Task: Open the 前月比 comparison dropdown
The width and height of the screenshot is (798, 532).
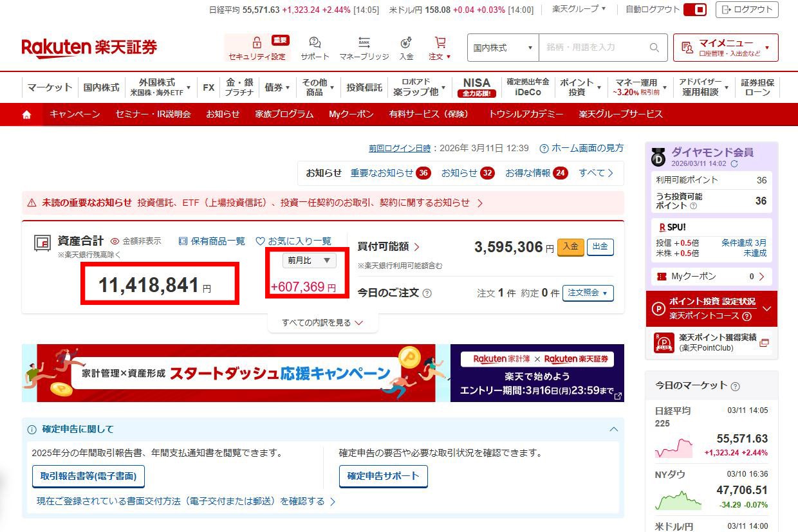Action: point(309,260)
